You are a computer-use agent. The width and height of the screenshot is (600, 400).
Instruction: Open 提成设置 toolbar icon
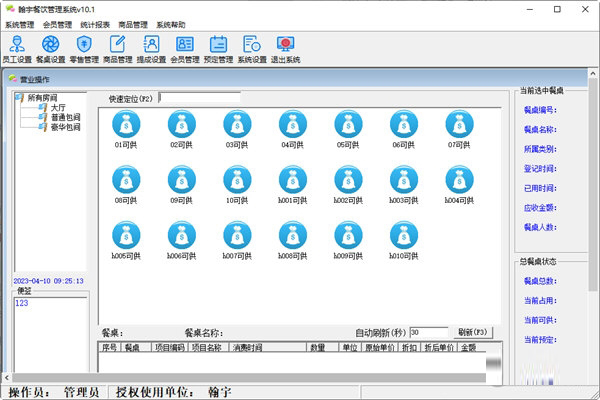[x=151, y=47]
